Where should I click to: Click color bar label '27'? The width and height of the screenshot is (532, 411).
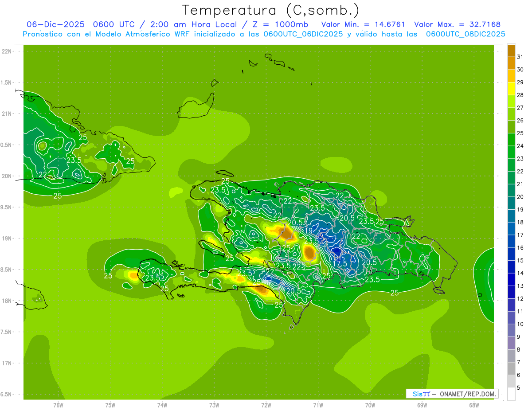520,108
